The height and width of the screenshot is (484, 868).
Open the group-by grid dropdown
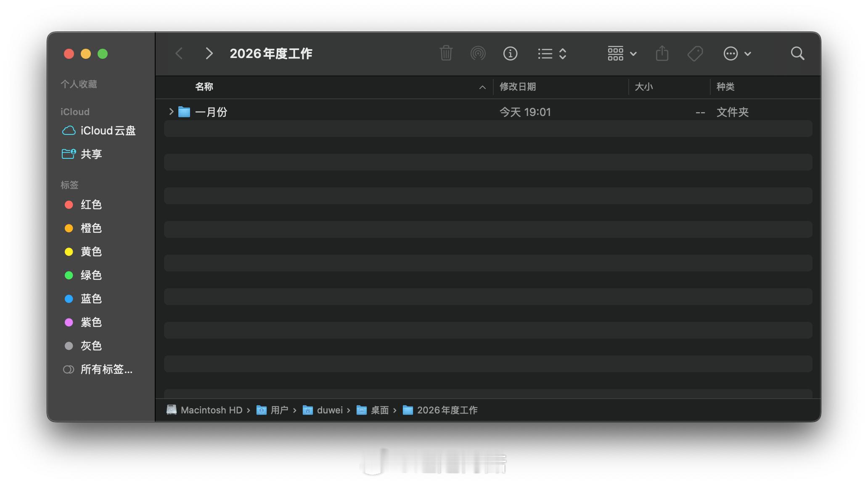click(x=622, y=53)
